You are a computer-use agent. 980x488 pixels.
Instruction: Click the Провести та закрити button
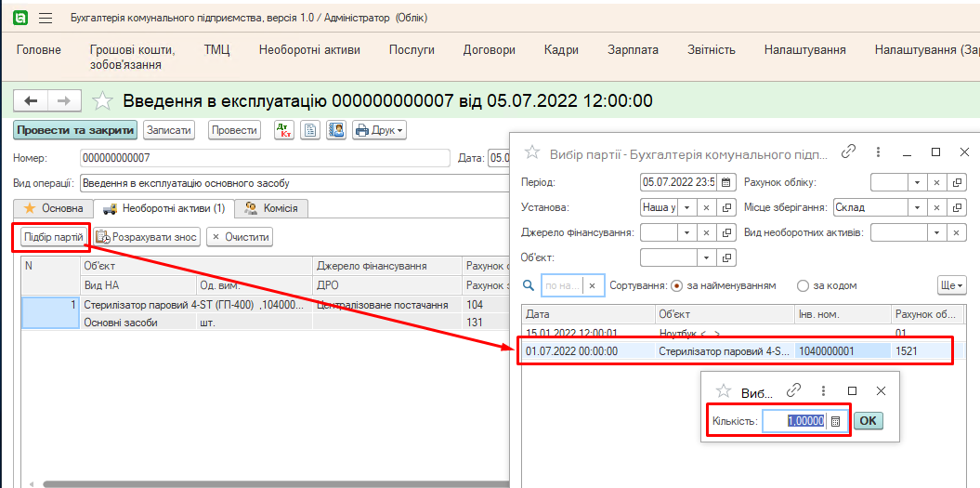click(x=75, y=131)
